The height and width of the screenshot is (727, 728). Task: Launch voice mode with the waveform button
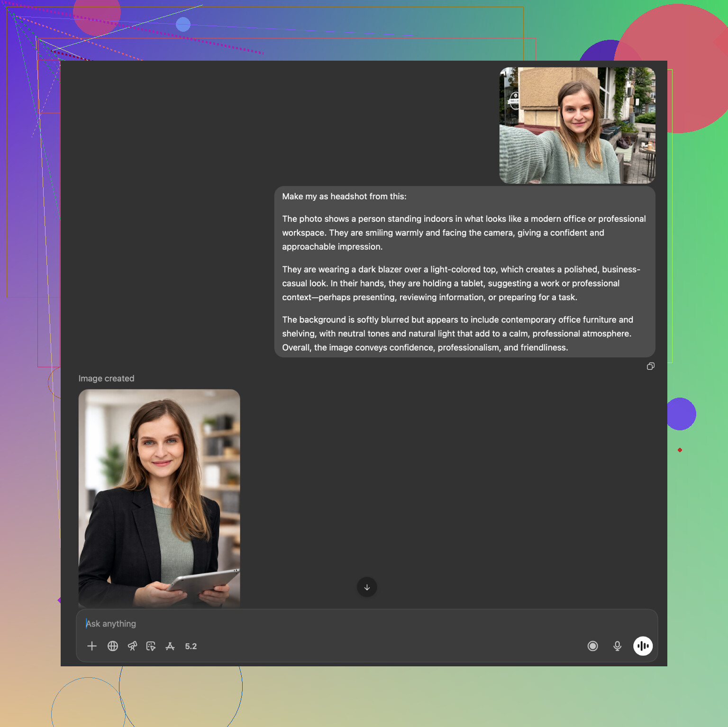coord(643,646)
